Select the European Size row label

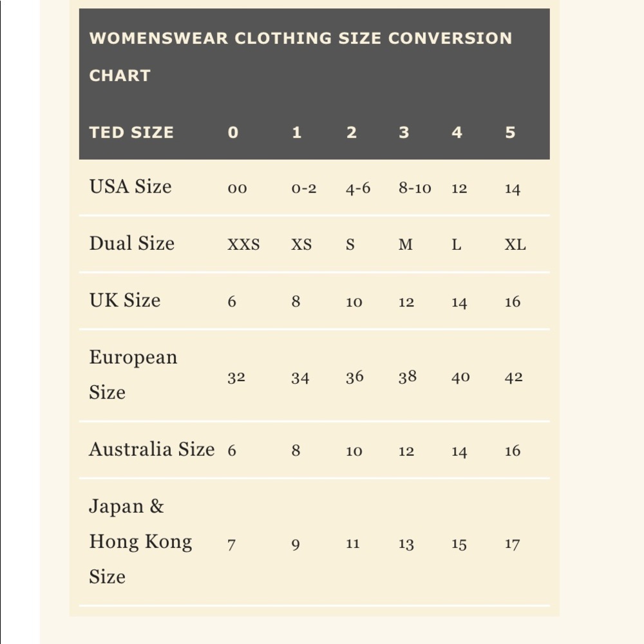click(133, 374)
